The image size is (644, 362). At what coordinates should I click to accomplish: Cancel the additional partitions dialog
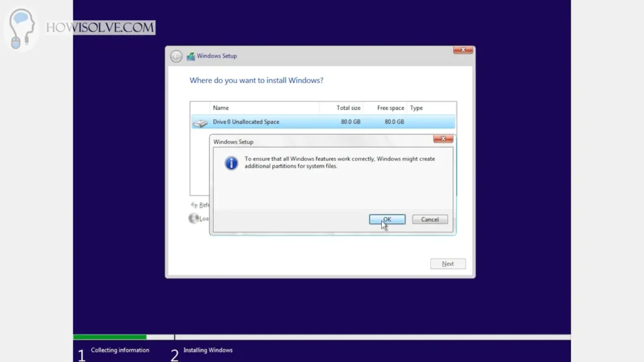tap(430, 219)
